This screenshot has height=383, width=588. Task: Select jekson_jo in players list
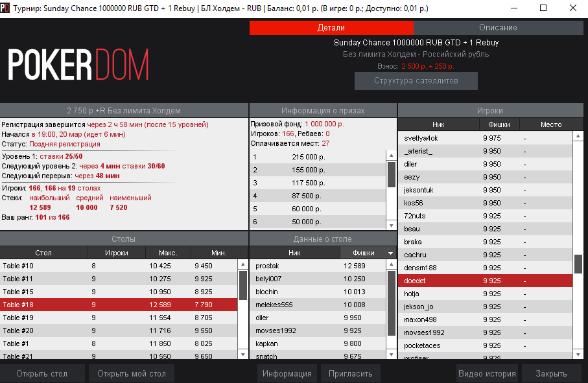(486, 307)
